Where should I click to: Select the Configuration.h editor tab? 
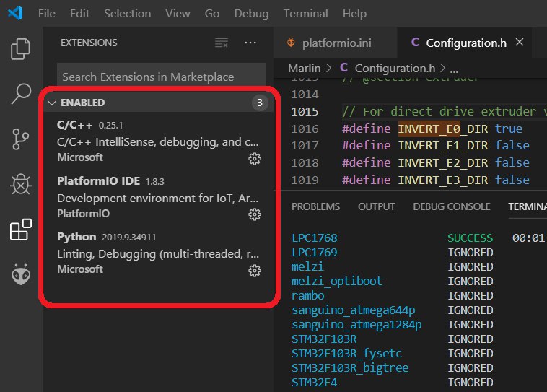coord(464,43)
